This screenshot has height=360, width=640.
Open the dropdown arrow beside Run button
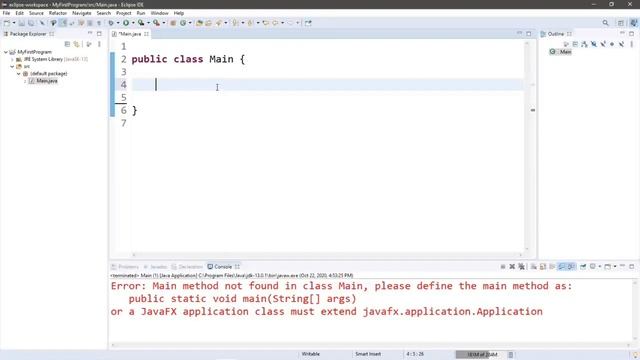[133, 23]
